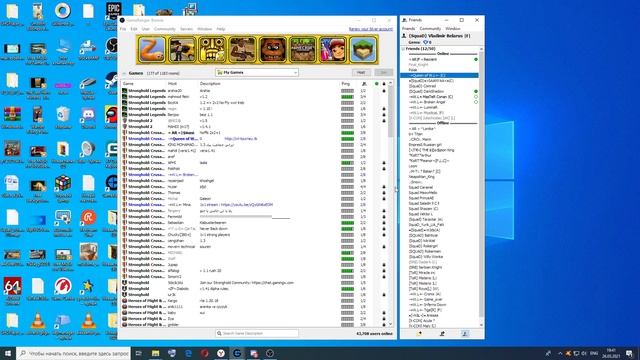The height and width of the screenshot is (360, 640).
Task: Click the first bottom toolbar icon in Friends window
Action: click(x=419, y=333)
